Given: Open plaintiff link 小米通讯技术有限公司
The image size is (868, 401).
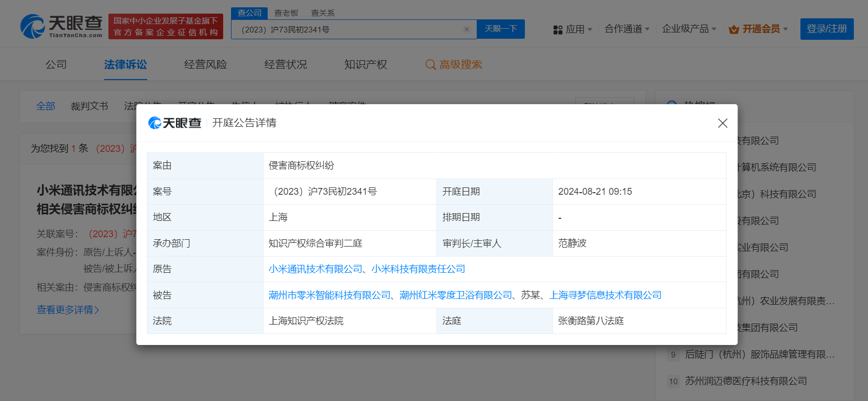Looking at the screenshot, I should [315, 269].
